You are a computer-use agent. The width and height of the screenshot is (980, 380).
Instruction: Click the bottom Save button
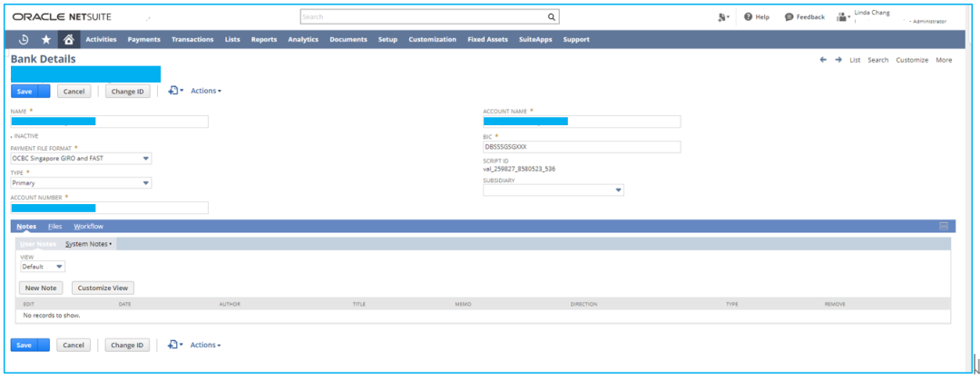tap(24, 345)
